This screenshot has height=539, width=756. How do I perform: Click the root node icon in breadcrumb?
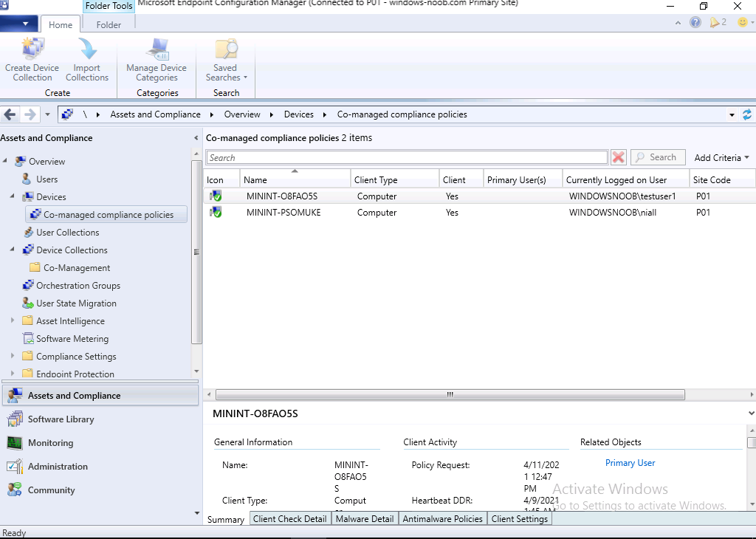pyautogui.click(x=67, y=114)
